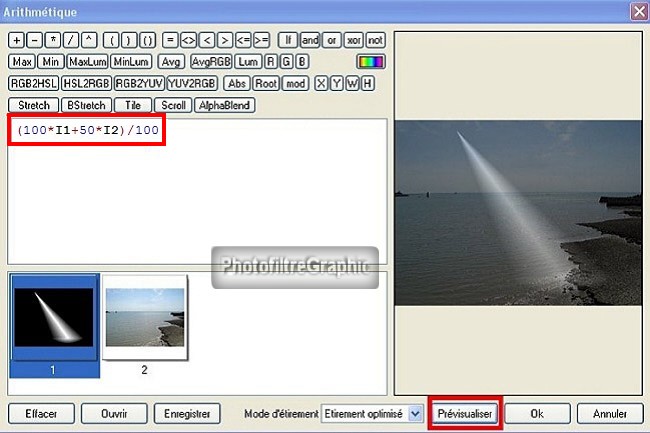Click the Abs function button
The image size is (650, 433).
[x=237, y=84]
